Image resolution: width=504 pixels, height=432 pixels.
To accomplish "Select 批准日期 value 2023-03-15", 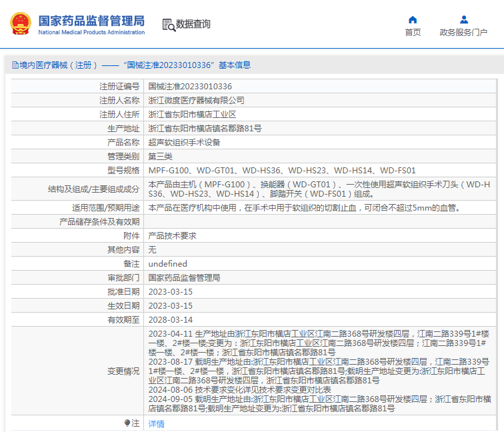I will [x=171, y=292].
